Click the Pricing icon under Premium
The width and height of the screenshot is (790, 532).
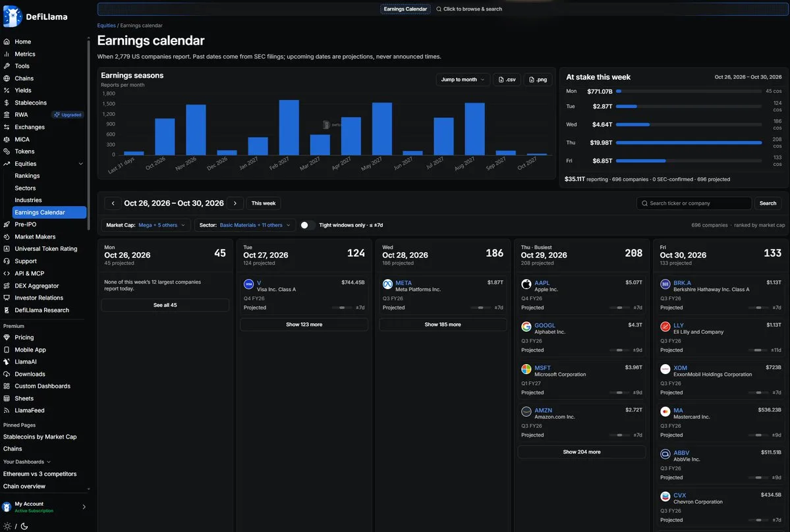7,337
